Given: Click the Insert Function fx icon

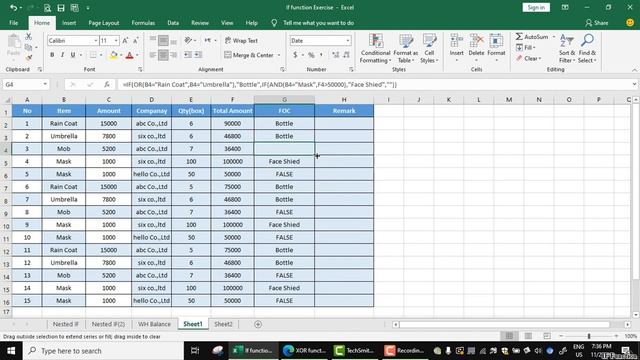Looking at the screenshot, I should click(107, 84).
